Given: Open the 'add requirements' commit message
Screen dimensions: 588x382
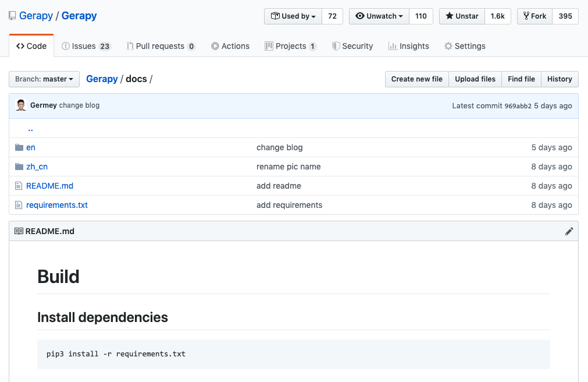Looking at the screenshot, I should click(x=289, y=205).
